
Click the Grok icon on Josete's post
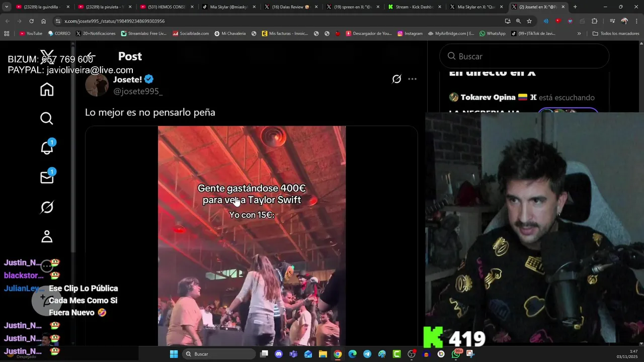396,79
